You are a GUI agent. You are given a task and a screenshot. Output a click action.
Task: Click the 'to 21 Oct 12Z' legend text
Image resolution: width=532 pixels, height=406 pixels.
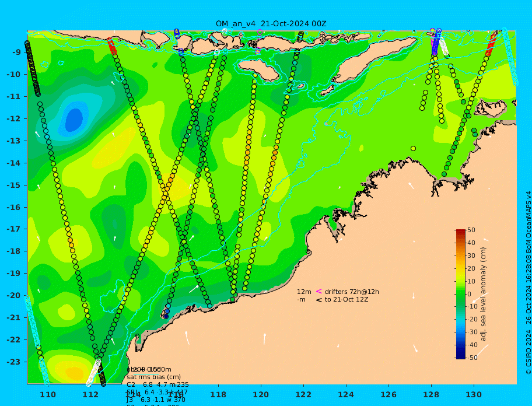tap(346, 299)
